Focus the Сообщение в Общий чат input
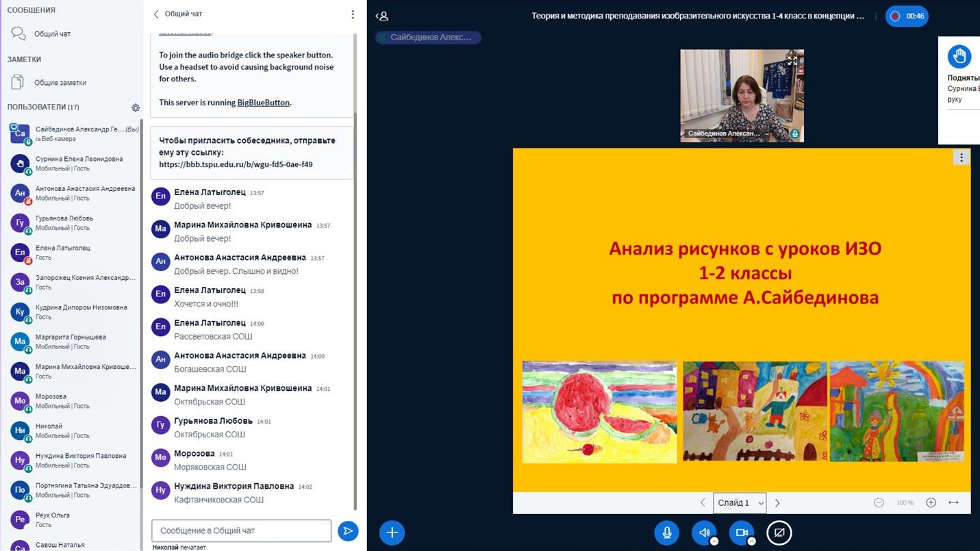The height and width of the screenshot is (551, 980). click(x=241, y=530)
